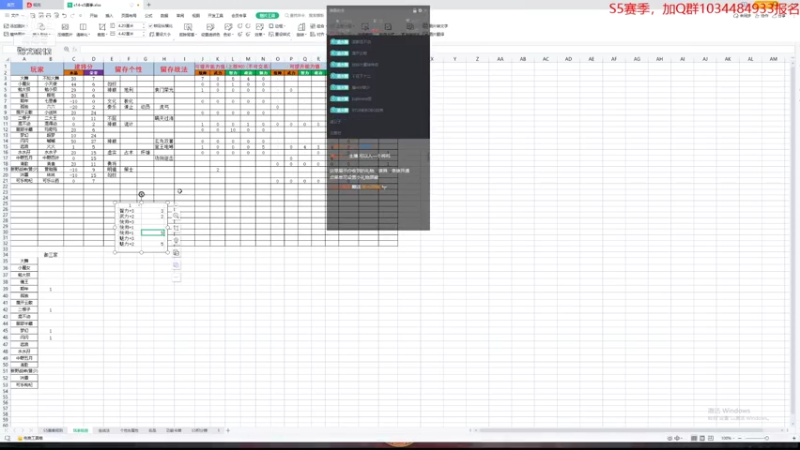Viewport: 800px width, 450px height.
Task: Click the picture width stepper arrows
Action: point(143,34)
